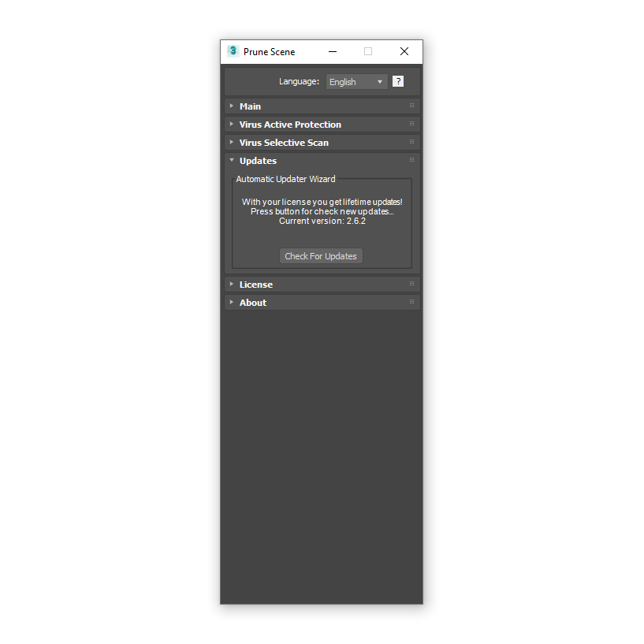Open the Language dropdown set to English
Image resolution: width=644 pixels, height=644 pixels.
pos(356,82)
